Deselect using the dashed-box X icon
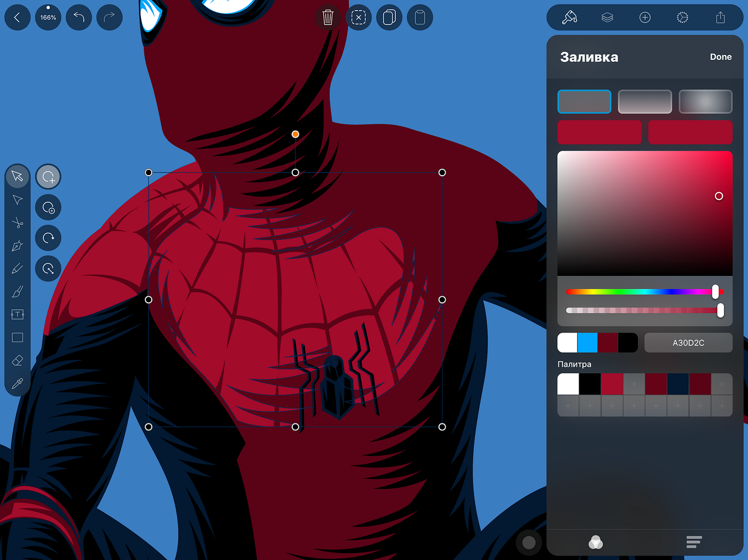The height and width of the screenshot is (560, 748). click(359, 18)
